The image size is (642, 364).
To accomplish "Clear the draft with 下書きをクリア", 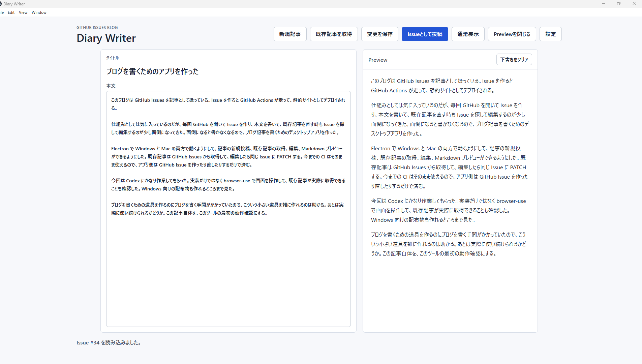I will (514, 59).
